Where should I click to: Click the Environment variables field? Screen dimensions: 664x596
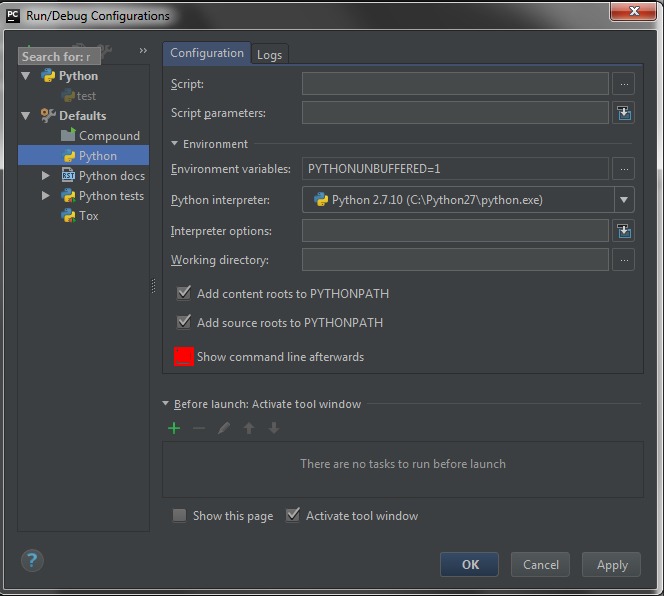click(455, 169)
